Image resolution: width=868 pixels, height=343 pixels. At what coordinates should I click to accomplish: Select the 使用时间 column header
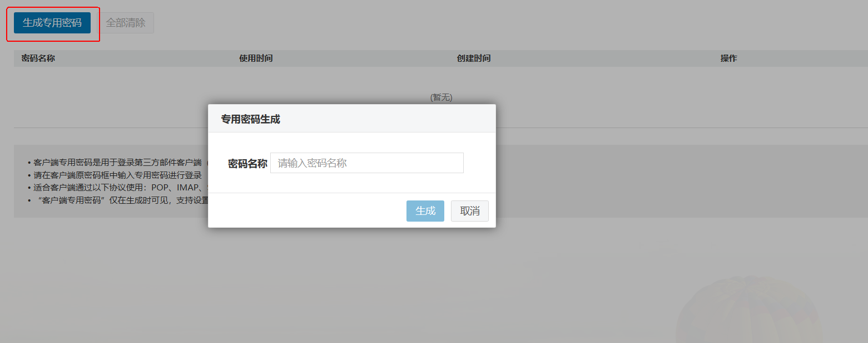click(256, 58)
